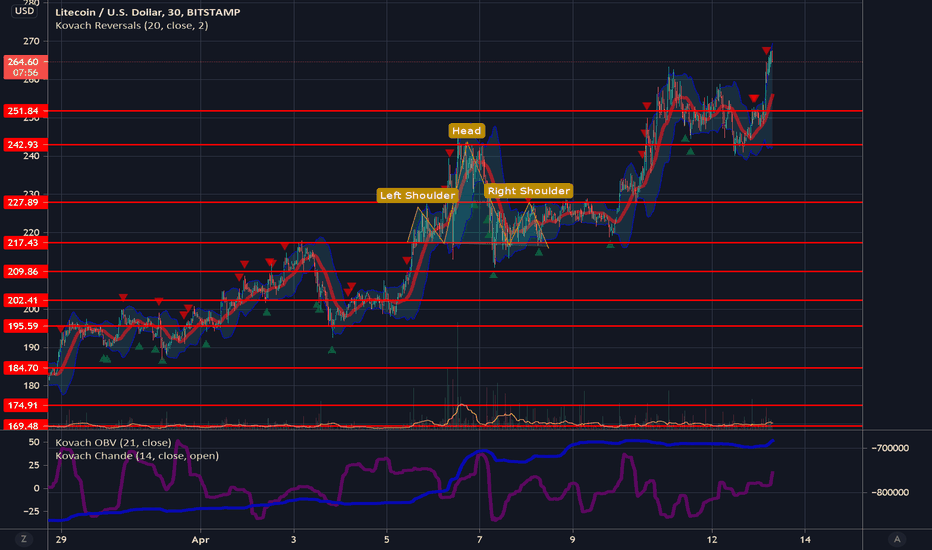
Task: Click the Right Shoulder pattern label
Action: [x=528, y=191]
